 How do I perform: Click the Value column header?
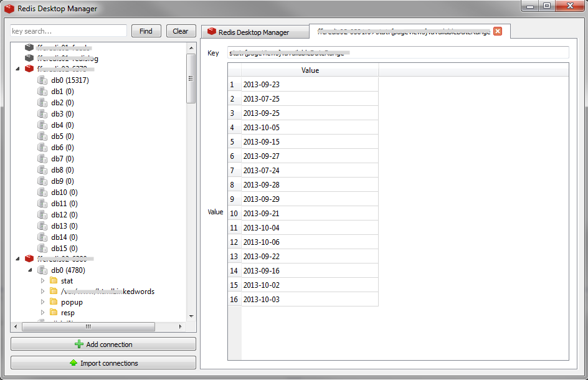(x=310, y=70)
